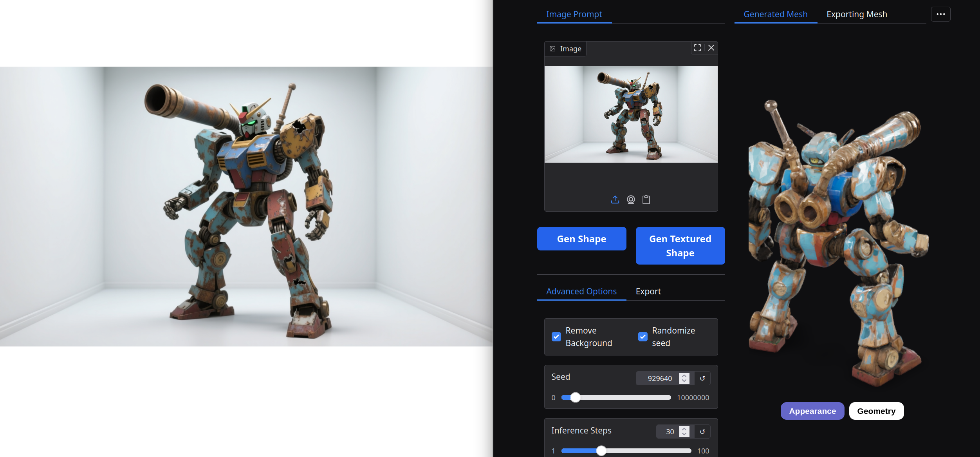Click the Inference Steps slider handle
The height and width of the screenshot is (457, 980).
pyautogui.click(x=601, y=451)
